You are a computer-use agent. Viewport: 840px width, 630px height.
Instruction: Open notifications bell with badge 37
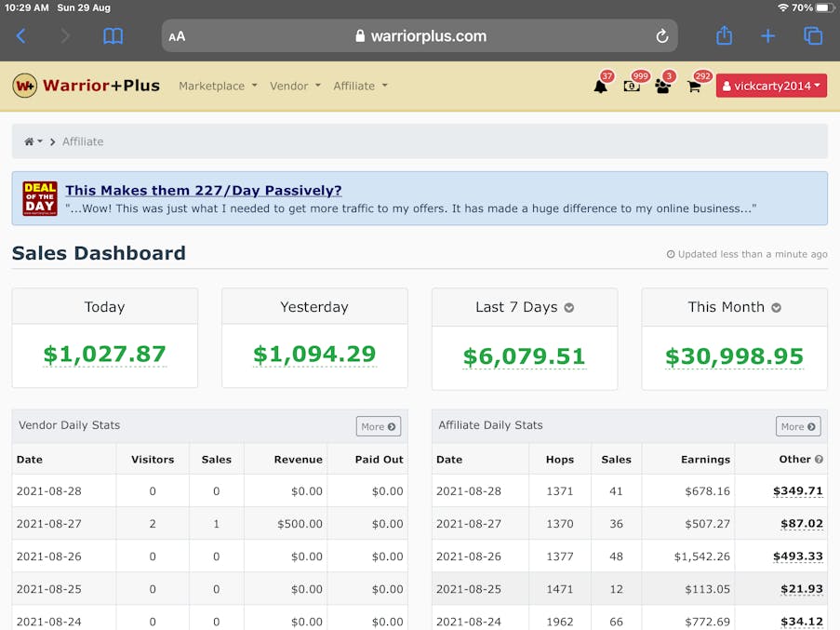tap(601, 86)
